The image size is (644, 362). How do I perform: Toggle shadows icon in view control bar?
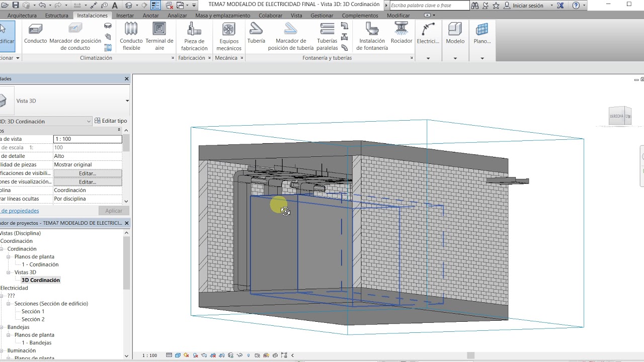[x=195, y=355]
